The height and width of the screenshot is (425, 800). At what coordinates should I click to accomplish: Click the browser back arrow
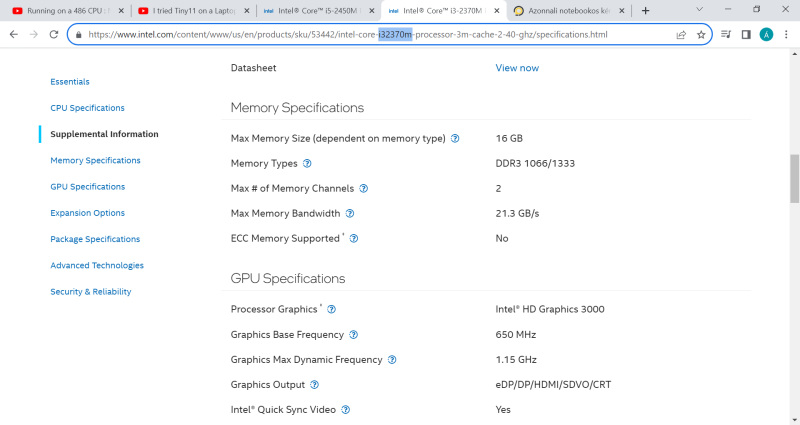point(13,34)
